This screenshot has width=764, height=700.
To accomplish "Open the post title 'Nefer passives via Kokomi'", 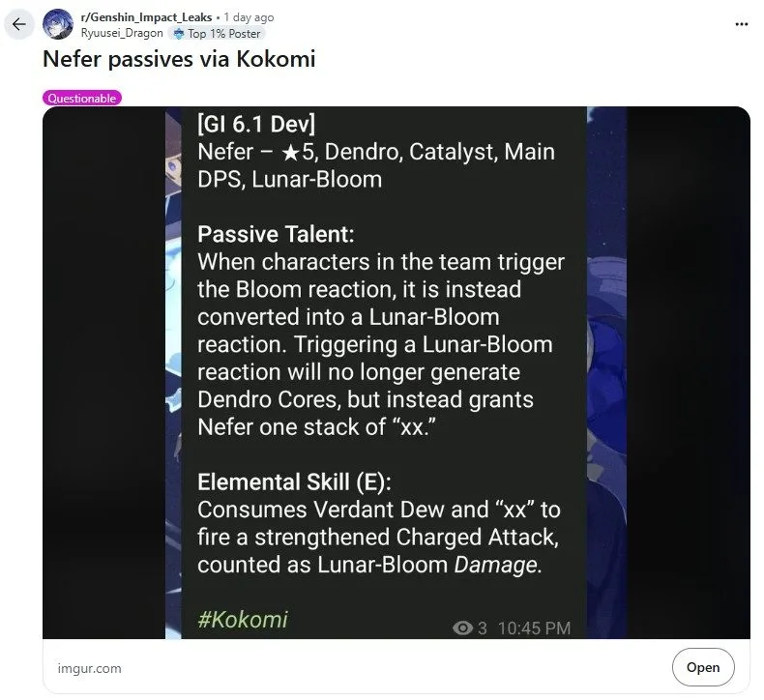I will tap(179, 59).
